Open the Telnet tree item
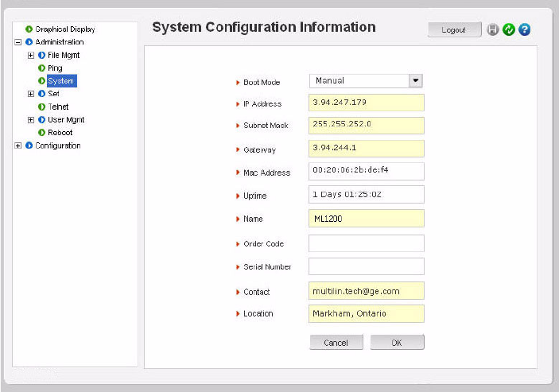The height and width of the screenshot is (392, 559). (58, 107)
